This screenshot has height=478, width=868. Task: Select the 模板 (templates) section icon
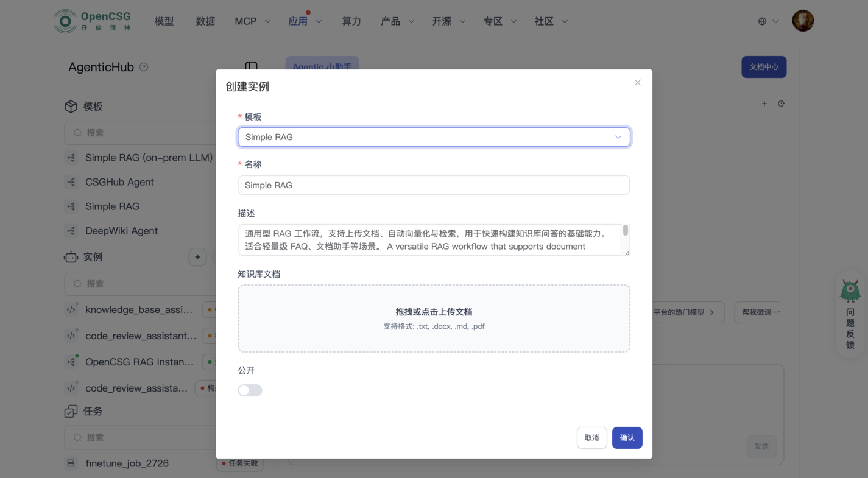click(x=71, y=105)
